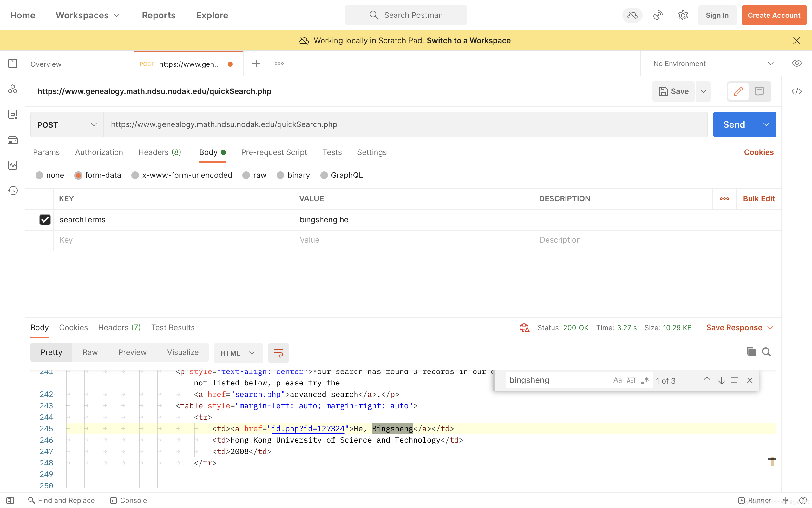Open the No Environment selector
The image size is (812, 508).
coord(713,63)
